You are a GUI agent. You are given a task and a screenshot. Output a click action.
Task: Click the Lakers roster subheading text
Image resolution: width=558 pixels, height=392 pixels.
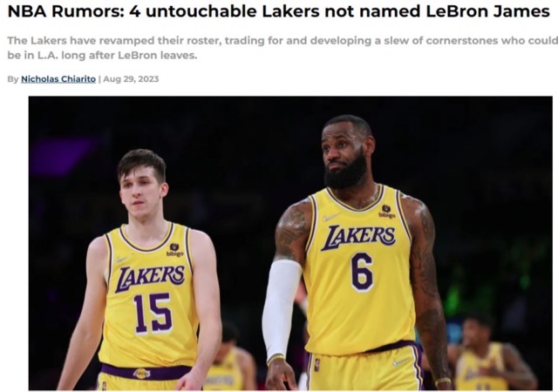[x=282, y=48]
